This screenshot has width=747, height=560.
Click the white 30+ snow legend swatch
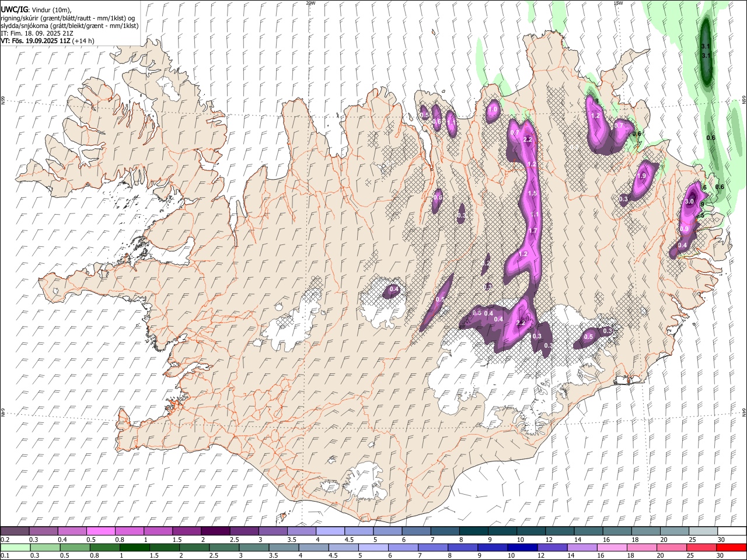coord(732,531)
